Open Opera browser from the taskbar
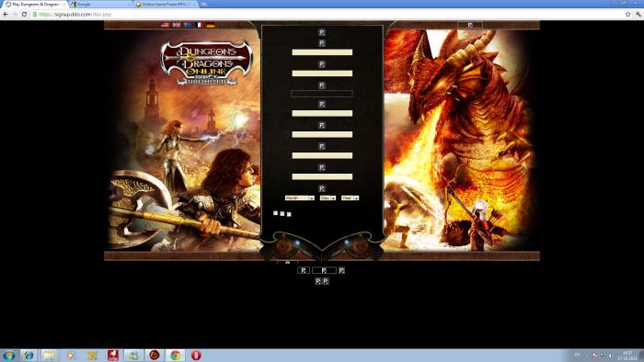The image size is (644, 362). 196,355
